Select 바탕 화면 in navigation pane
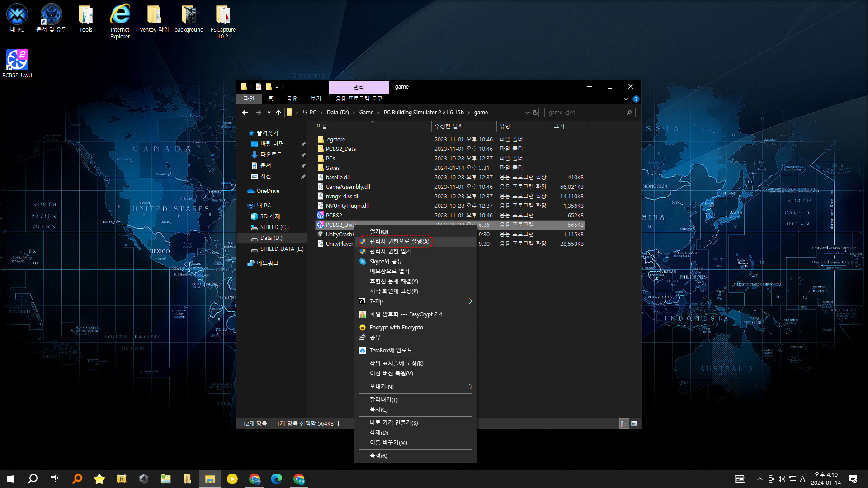Image resolution: width=868 pixels, height=488 pixels. [272, 144]
